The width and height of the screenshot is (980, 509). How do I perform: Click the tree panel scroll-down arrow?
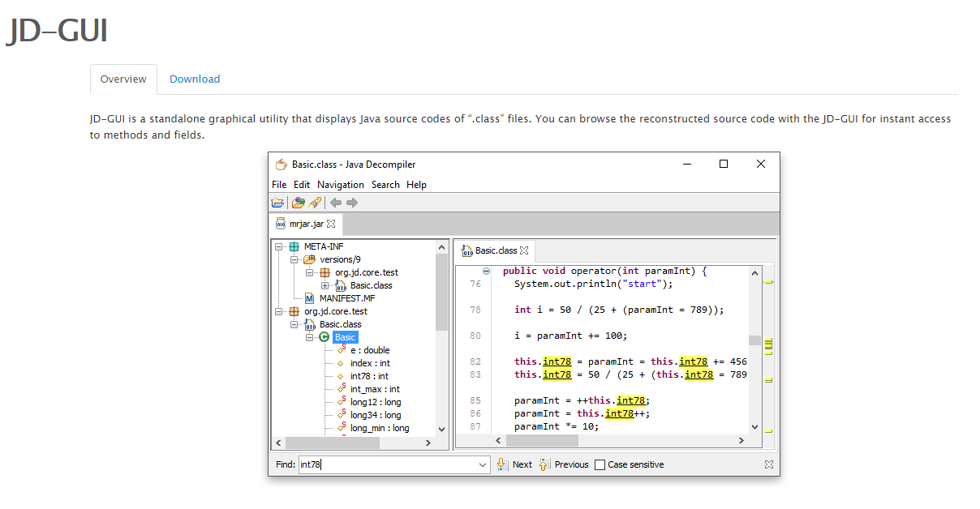pyautogui.click(x=442, y=429)
